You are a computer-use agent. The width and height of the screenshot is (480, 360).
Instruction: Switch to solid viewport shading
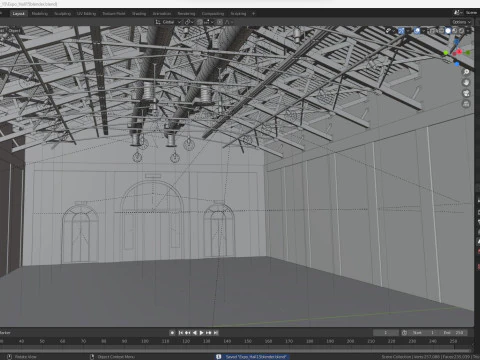point(448,31)
